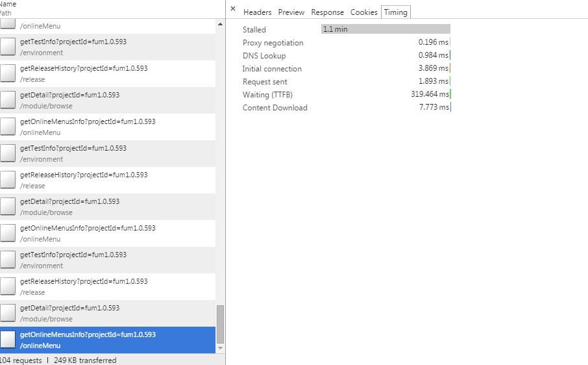
Task: Show the Response tab
Action: click(327, 12)
